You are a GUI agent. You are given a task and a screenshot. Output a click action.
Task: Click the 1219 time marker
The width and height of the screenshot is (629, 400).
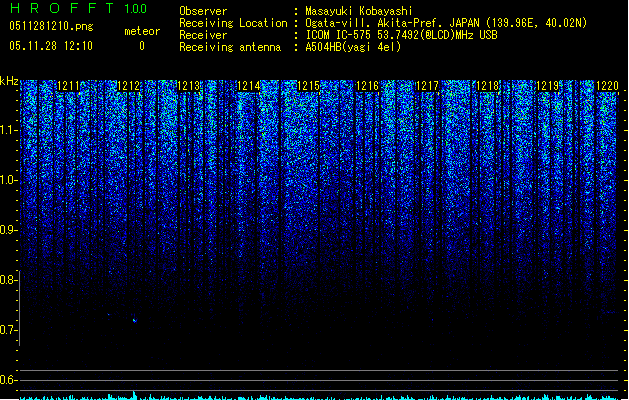click(548, 86)
